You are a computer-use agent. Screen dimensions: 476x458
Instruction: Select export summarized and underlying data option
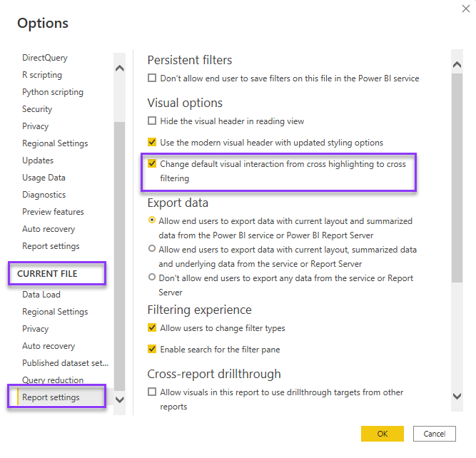pos(152,248)
